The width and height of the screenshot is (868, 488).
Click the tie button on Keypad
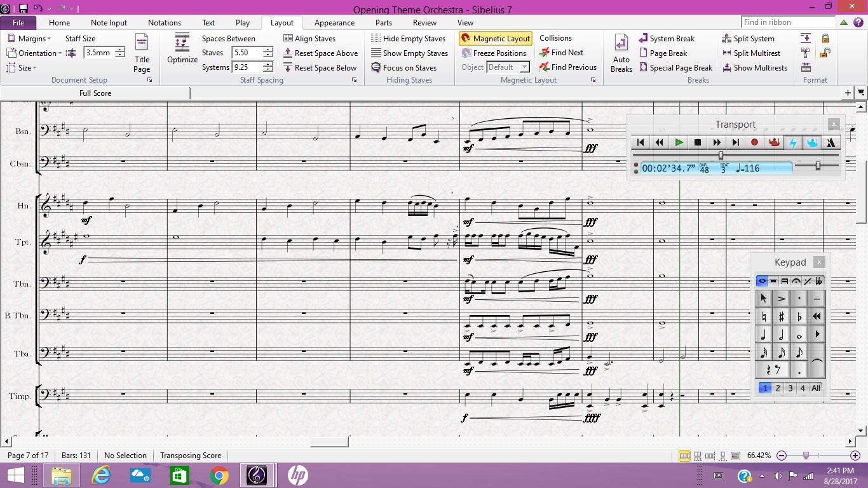click(x=817, y=361)
